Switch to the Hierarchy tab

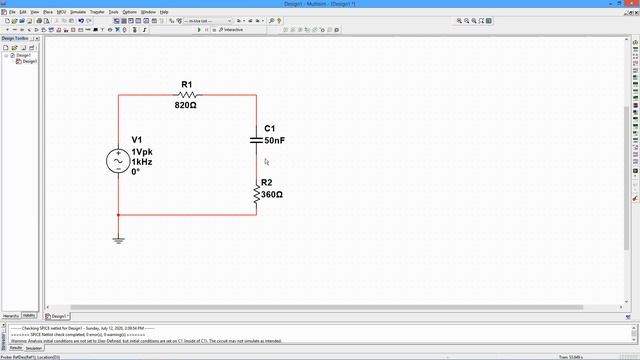11,316
